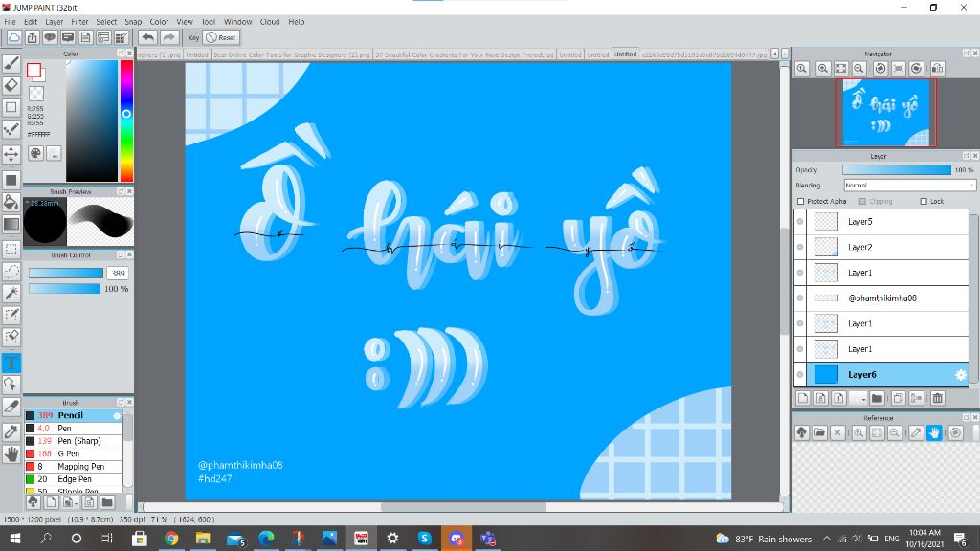Select the Bucket fill tool
980x551 pixels.
click(x=11, y=201)
